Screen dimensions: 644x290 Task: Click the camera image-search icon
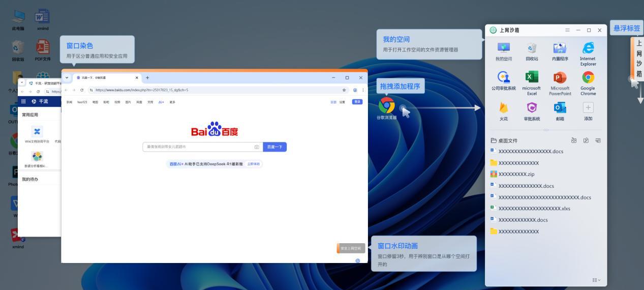[x=257, y=147]
